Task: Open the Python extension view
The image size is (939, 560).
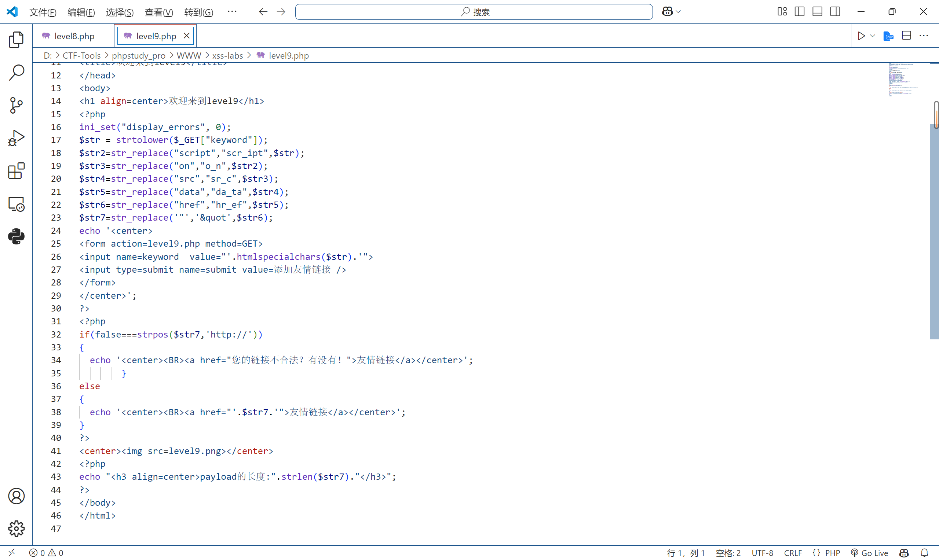Action: [16, 237]
